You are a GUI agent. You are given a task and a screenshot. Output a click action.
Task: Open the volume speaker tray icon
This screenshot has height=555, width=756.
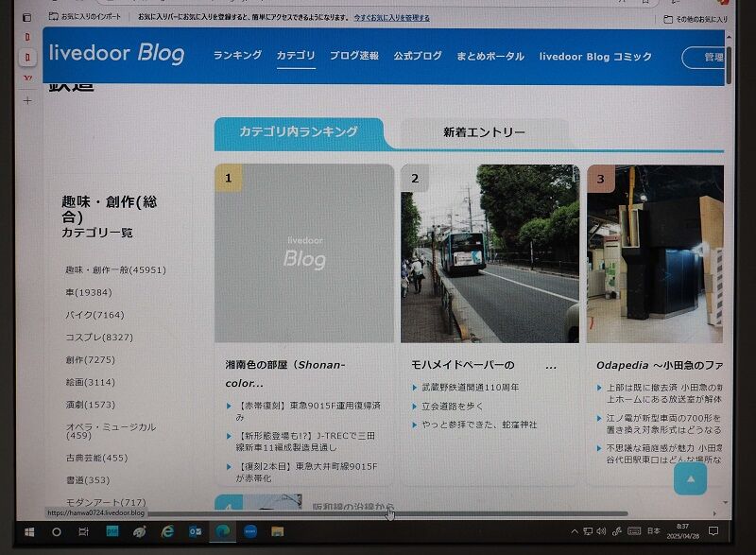pos(601,531)
